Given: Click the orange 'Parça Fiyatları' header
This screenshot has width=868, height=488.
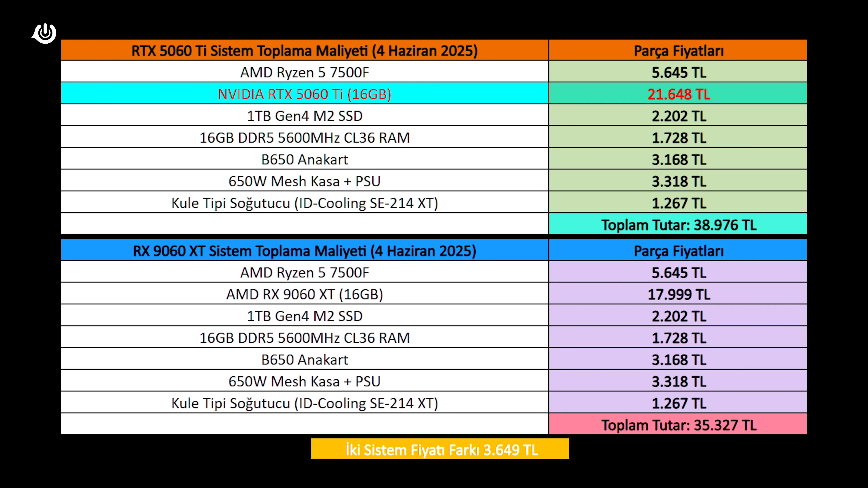Looking at the screenshot, I should click(x=678, y=50).
